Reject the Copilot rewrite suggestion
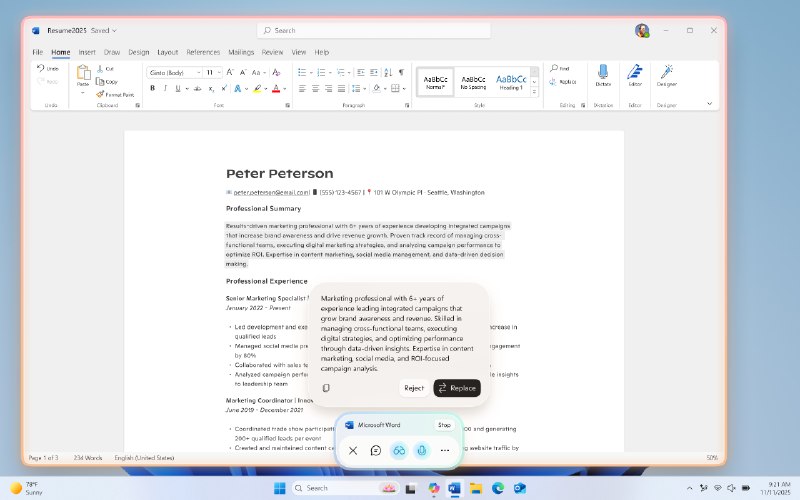800x500 pixels. pyautogui.click(x=414, y=388)
